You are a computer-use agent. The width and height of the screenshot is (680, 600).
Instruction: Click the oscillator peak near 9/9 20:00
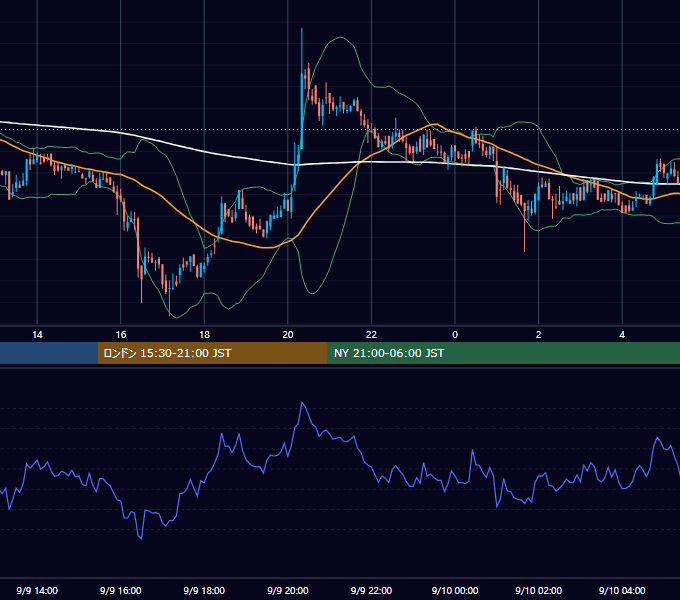(302, 403)
